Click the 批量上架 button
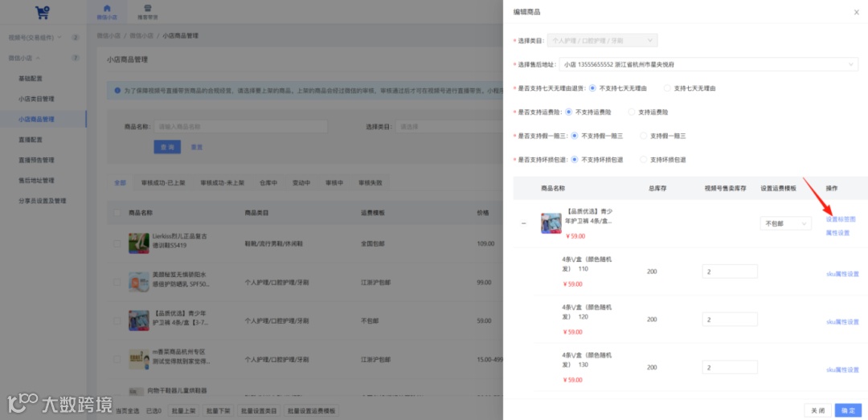Image resolution: width=868 pixels, height=420 pixels. (183, 410)
